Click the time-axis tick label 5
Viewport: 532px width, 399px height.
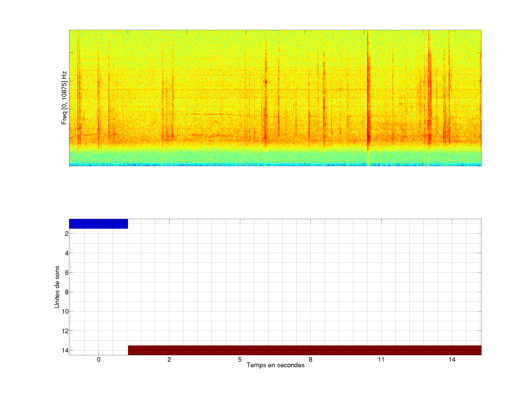(x=240, y=359)
